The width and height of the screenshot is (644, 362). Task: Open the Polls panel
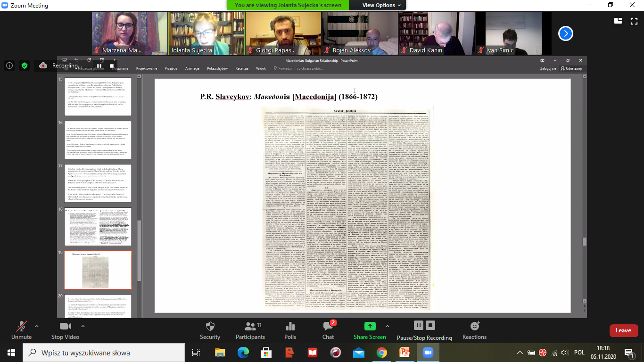[x=290, y=330]
